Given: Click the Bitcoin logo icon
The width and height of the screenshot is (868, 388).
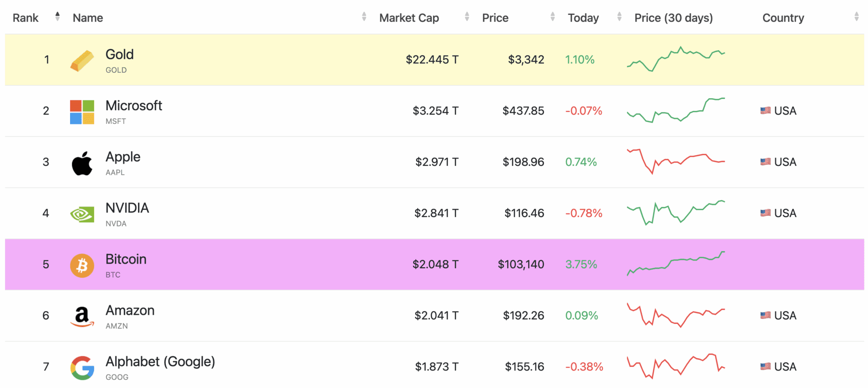Looking at the screenshot, I should [82, 265].
